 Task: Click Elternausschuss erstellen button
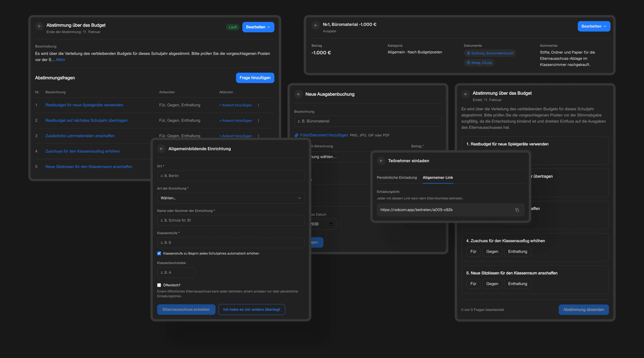186,310
